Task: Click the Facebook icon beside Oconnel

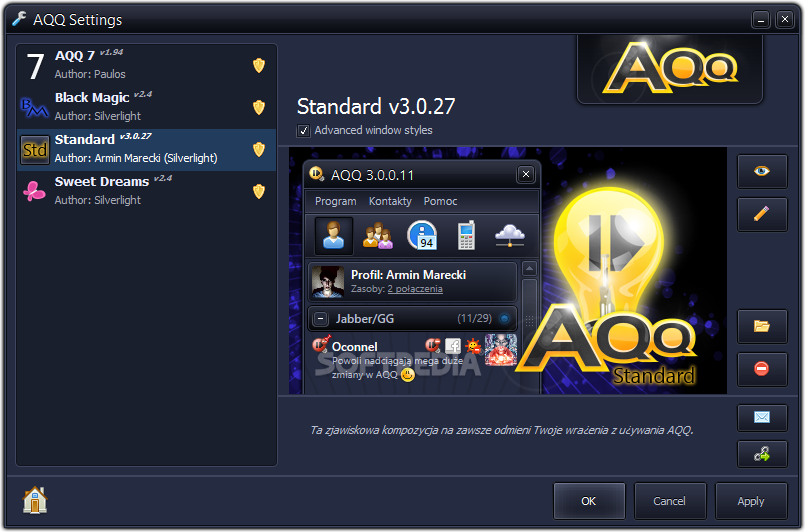Action: tap(453, 346)
